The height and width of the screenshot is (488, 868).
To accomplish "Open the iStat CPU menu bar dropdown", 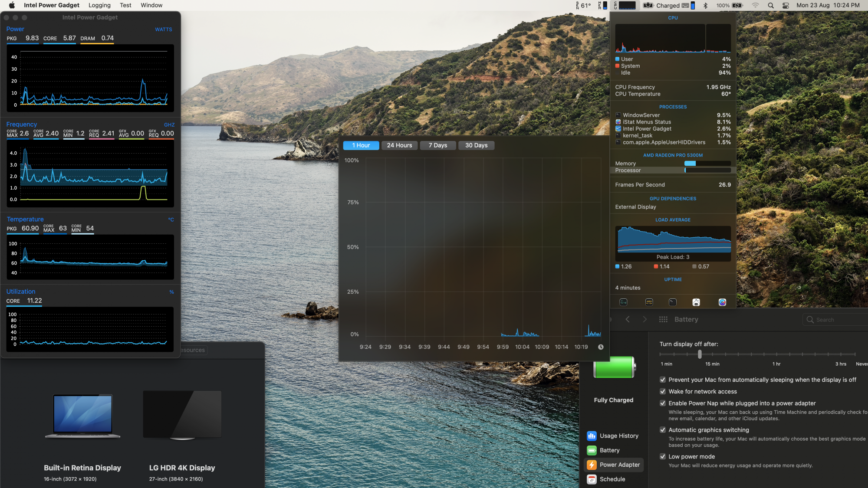I will [x=625, y=6].
